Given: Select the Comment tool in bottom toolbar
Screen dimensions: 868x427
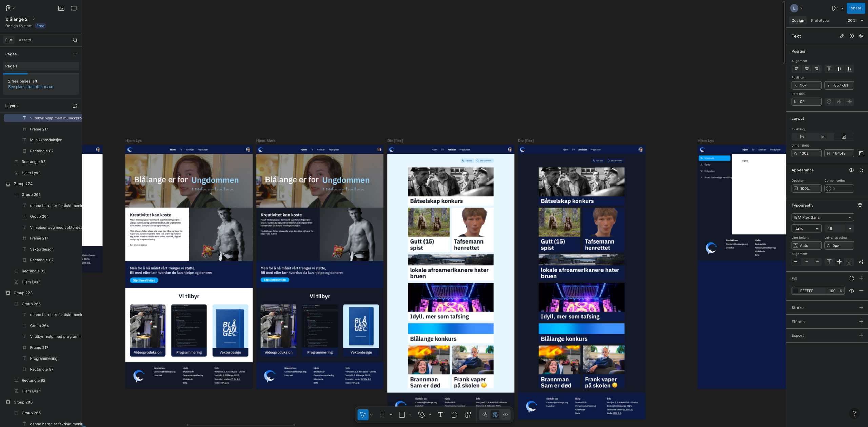Looking at the screenshot, I should coord(454,415).
